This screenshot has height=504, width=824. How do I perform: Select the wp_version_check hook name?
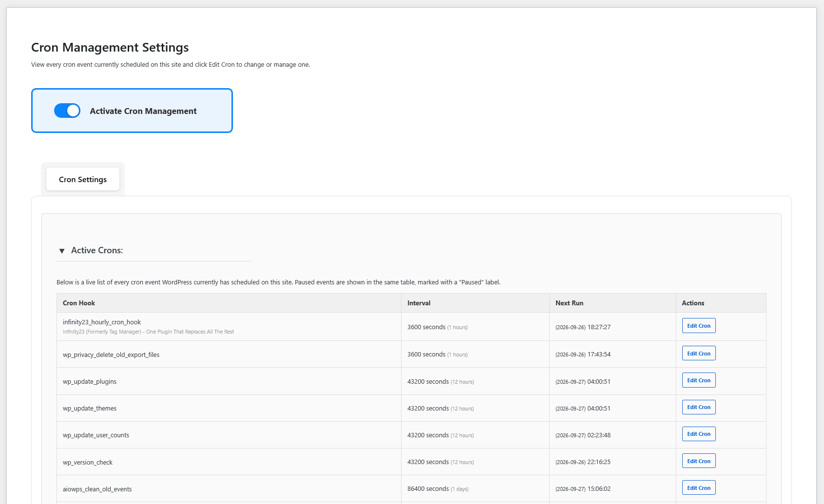(x=88, y=462)
